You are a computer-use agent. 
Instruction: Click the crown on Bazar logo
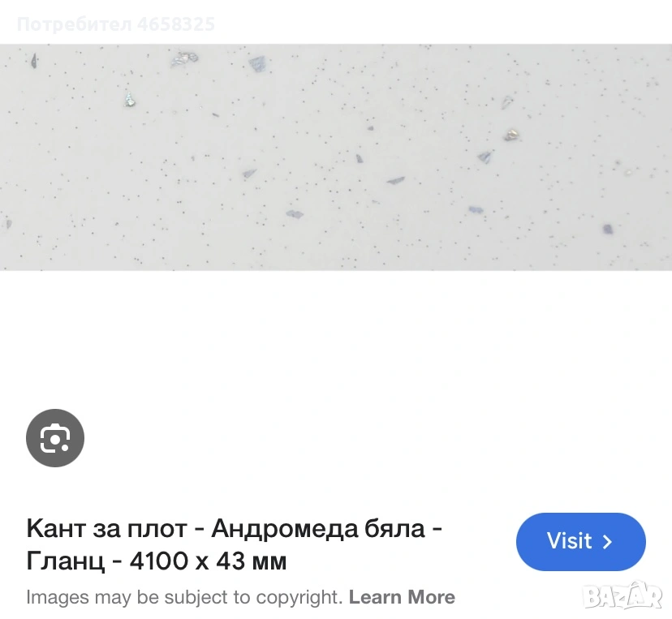click(x=638, y=585)
